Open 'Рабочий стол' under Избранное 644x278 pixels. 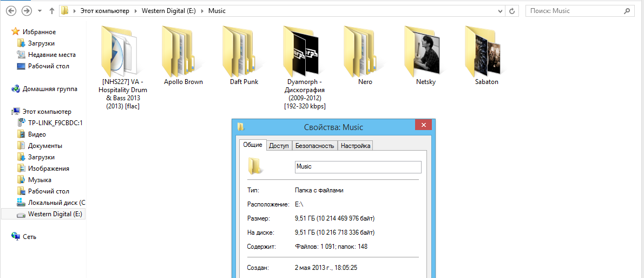tap(43, 66)
